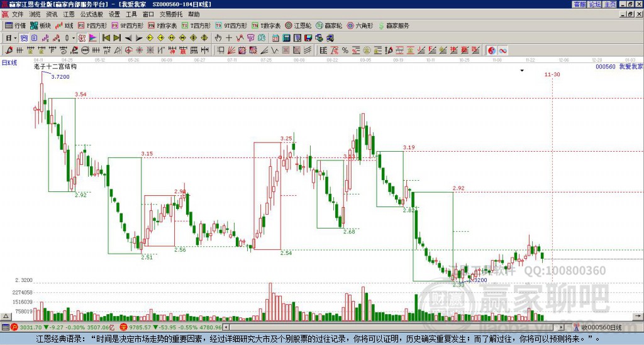Viewport: 644px width, 345px height.
Task: Click the scrollbar left arrow at bottom
Action: pos(226,327)
